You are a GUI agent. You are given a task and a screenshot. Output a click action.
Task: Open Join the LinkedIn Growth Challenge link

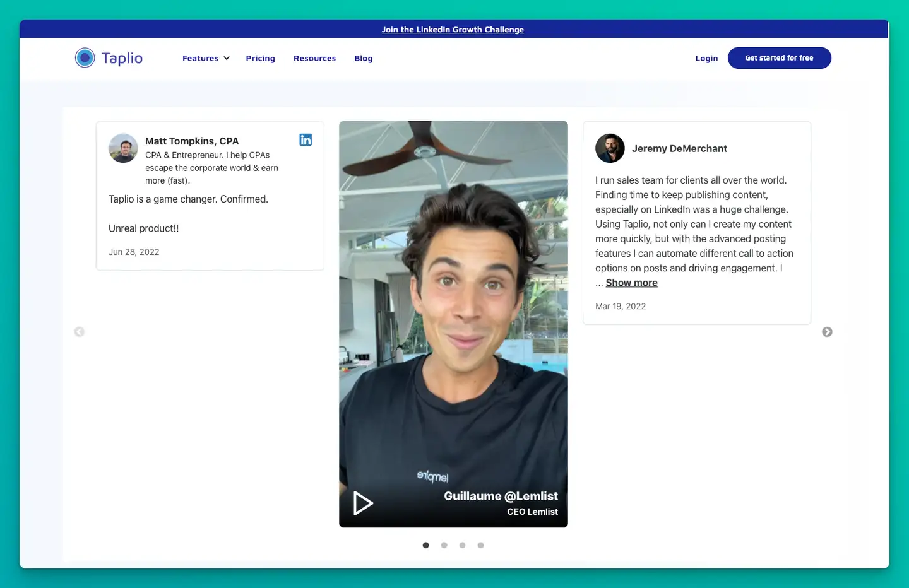tap(453, 30)
